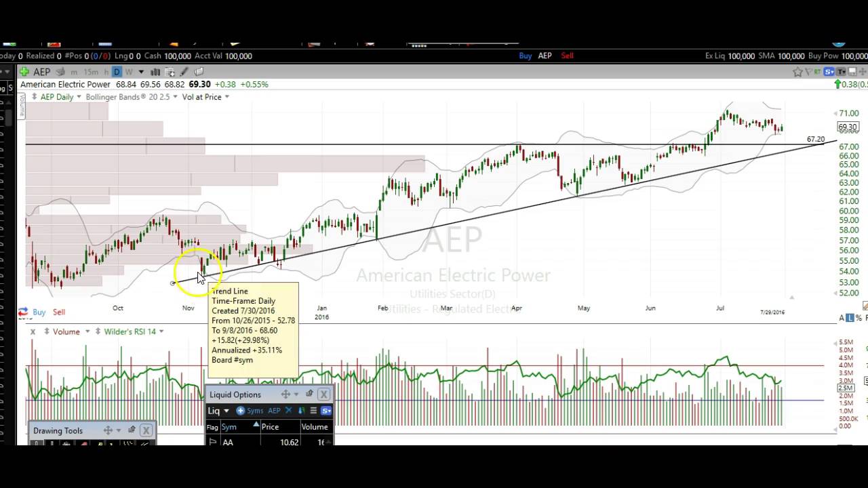Viewport: 868px width, 488px height.
Task: Click the 69.30 current price marker
Action: click(x=848, y=127)
